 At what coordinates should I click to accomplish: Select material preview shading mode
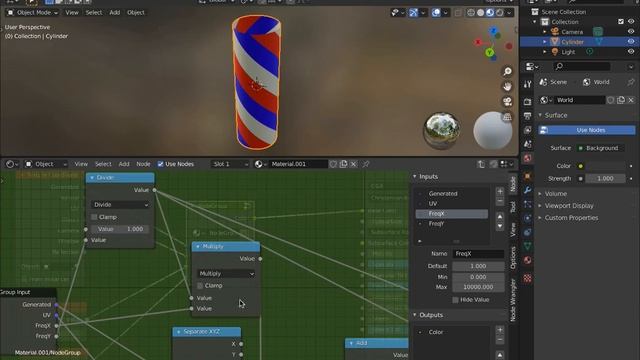(490, 13)
